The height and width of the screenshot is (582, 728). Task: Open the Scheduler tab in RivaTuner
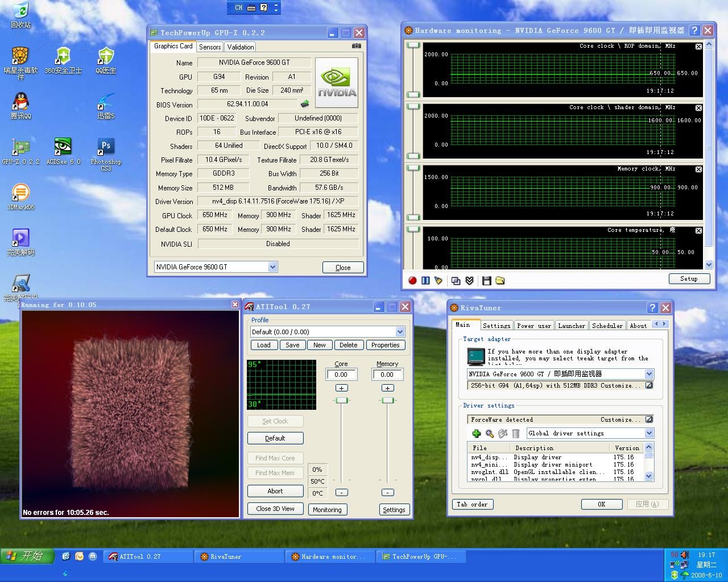point(607,326)
